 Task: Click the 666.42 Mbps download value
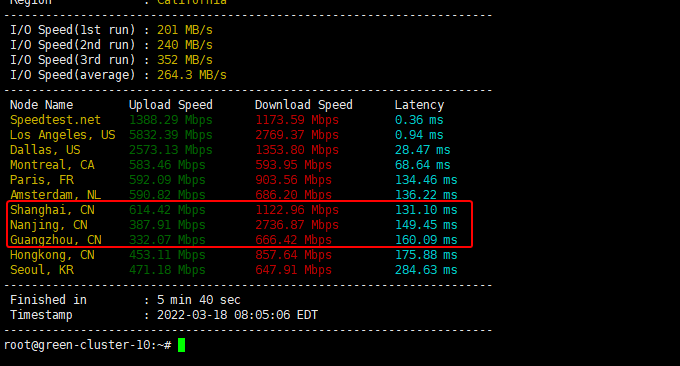coord(294,240)
